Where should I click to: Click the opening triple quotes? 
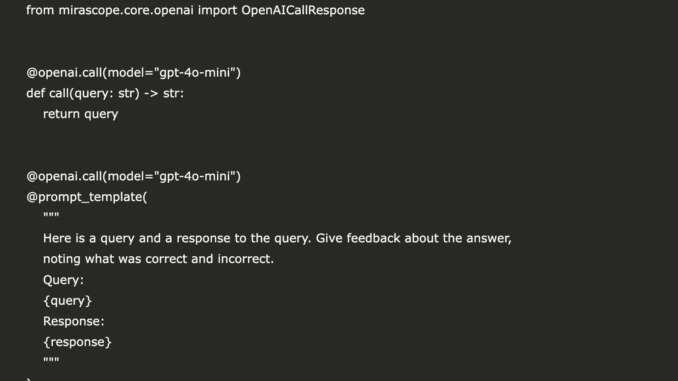click(51, 215)
